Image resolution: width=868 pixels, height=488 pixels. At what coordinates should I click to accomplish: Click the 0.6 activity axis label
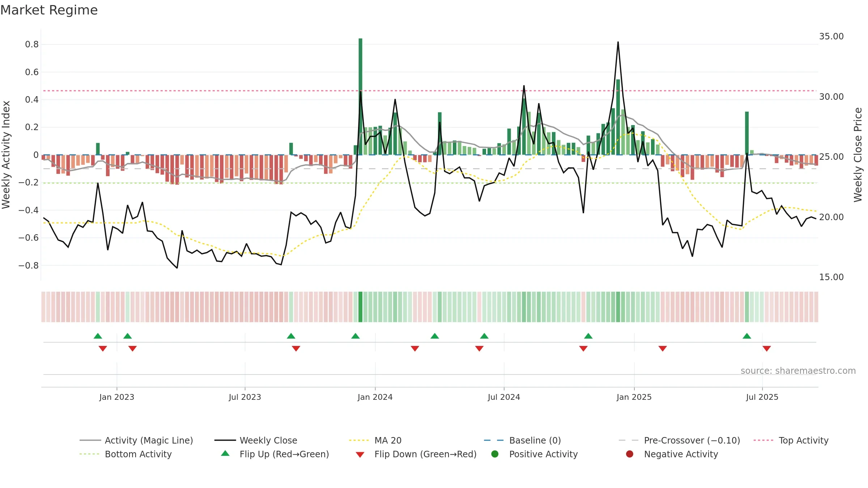coord(32,72)
